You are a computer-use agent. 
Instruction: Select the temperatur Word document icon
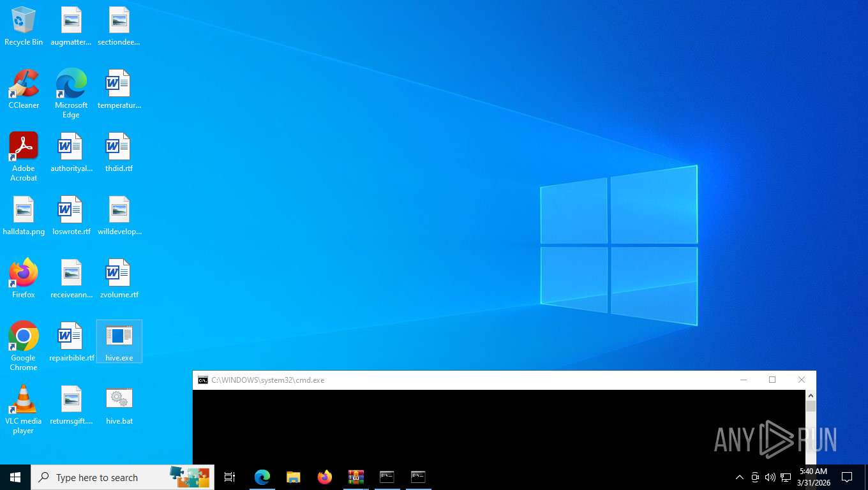119,89
